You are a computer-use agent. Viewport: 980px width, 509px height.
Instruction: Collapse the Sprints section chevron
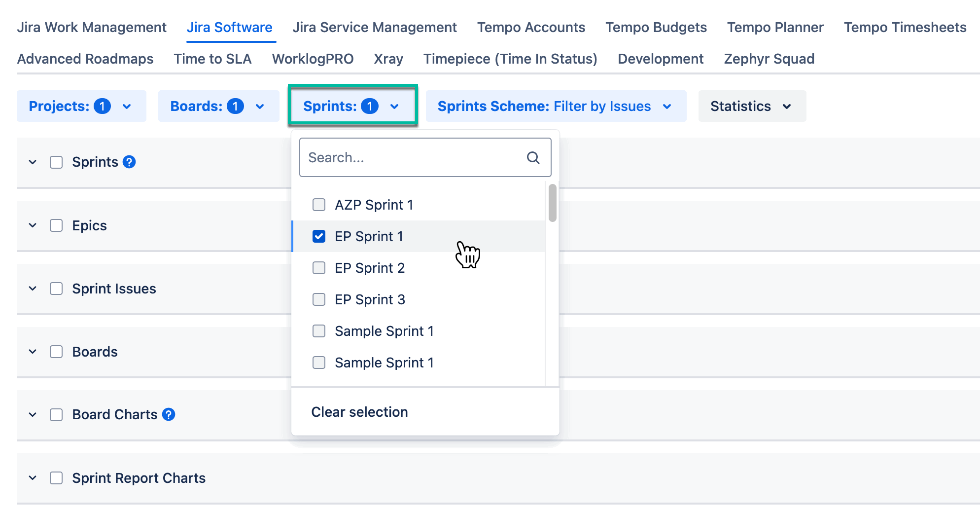[x=33, y=162]
